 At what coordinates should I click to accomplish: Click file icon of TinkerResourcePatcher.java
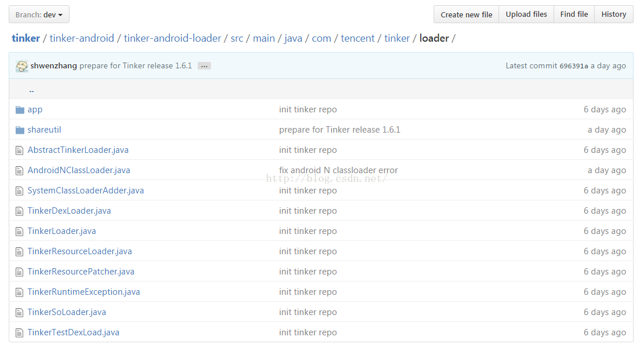point(19,272)
